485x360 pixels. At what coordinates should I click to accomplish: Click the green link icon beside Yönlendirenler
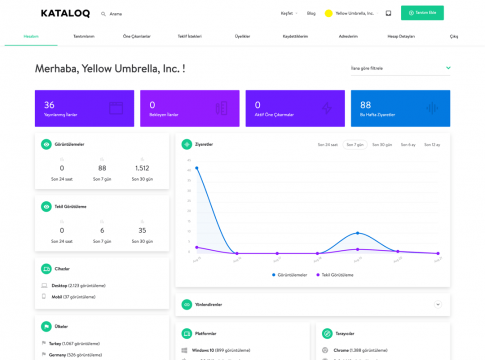(x=187, y=304)
